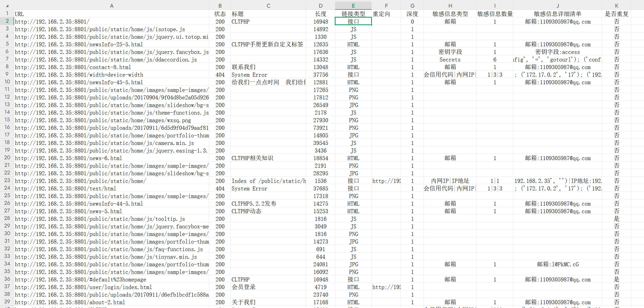Screen dimensions: 644x308
Task: Select cell containing 密钥字段:access
Action: [557, 52]
